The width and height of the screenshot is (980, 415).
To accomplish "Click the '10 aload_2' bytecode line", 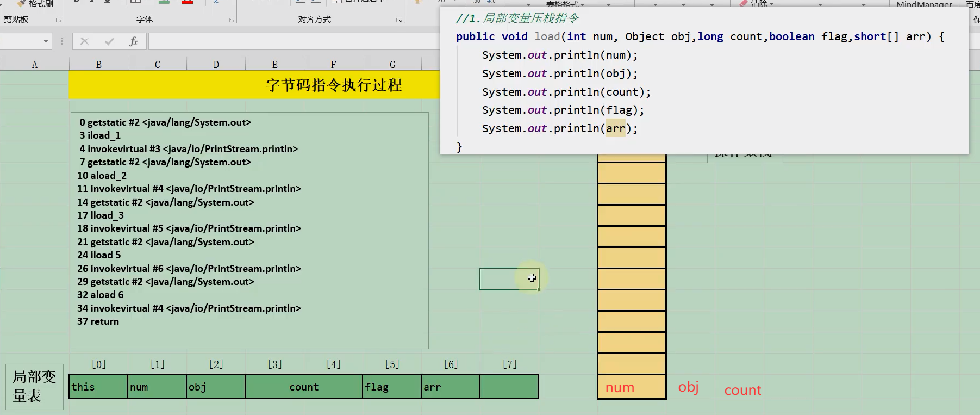I will (102, 176).
